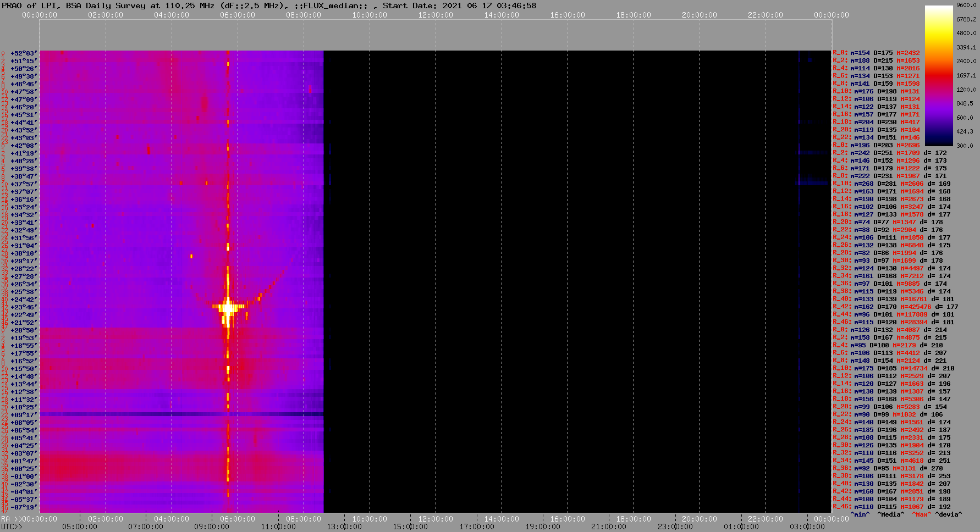Viewport: 980px width, 532px height.
Task: Click the stats row with M=14734
Action: tap(894, 369)
